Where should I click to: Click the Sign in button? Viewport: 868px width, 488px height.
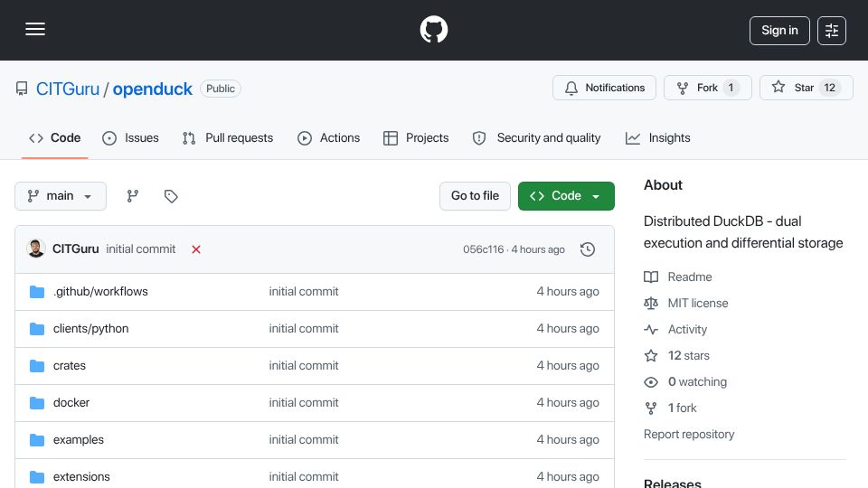(x=779, y=31)
